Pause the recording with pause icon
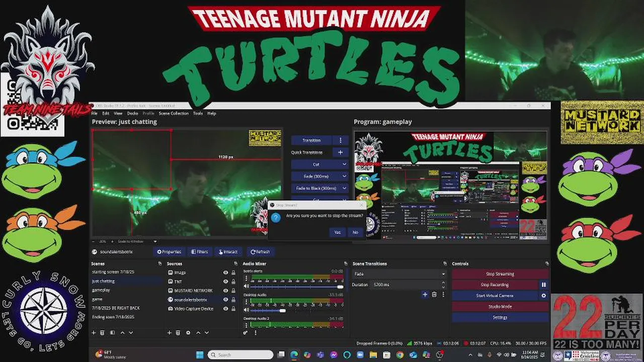Screen dimensions: 644x362 point(543,285)
